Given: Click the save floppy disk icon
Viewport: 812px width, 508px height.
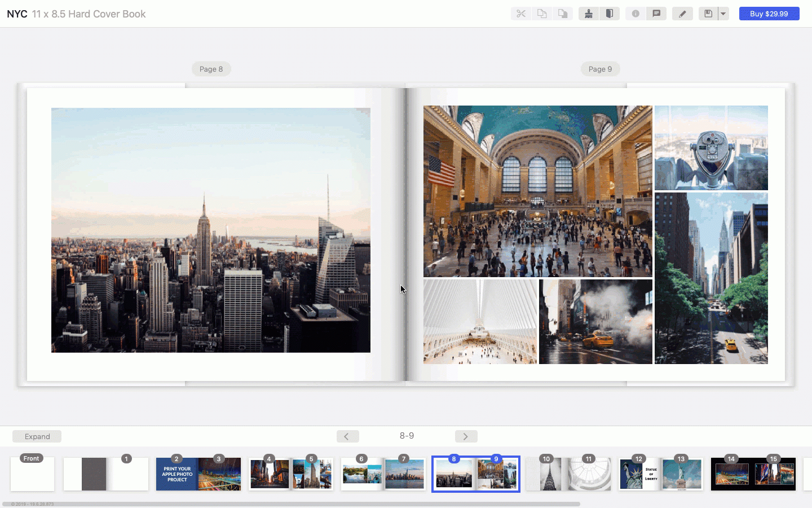Looking at the screenshot, I should pos(708,14).
